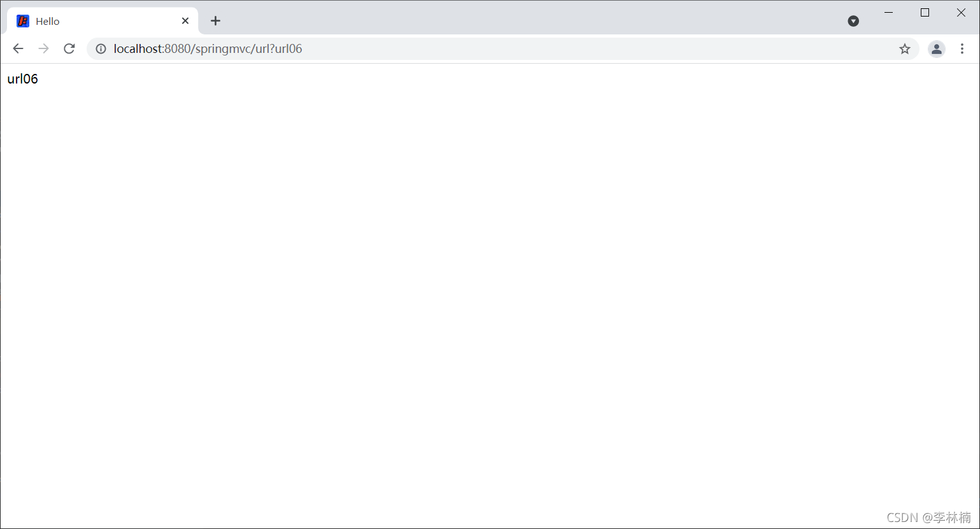
Task: Click the Hello tab favicon
Action: pos(23,21)
